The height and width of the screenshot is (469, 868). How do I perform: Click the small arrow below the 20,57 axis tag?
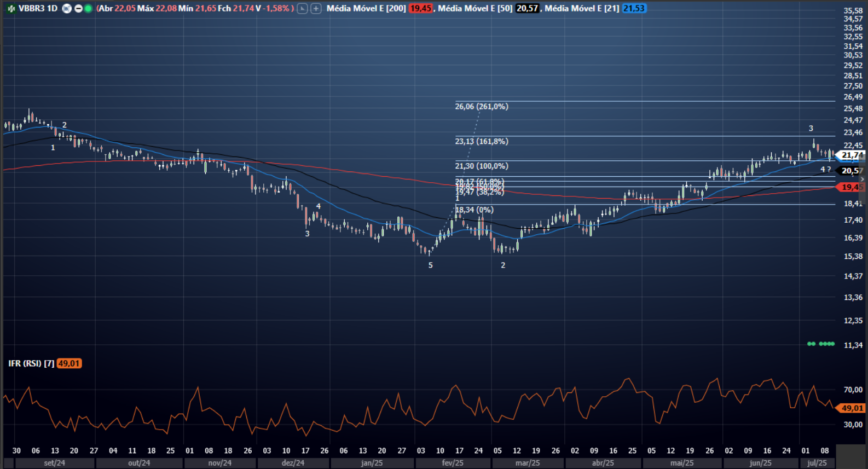tap(863, 179)
